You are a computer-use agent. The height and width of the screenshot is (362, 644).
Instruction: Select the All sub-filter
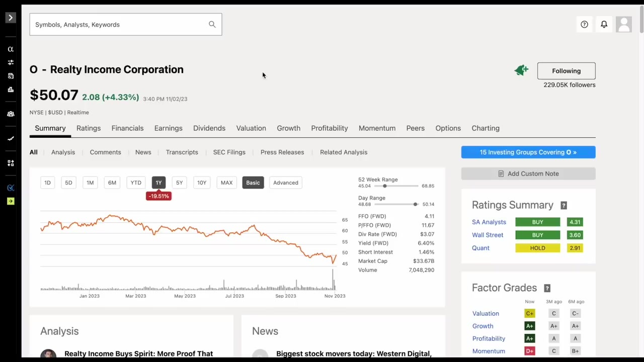33,152
